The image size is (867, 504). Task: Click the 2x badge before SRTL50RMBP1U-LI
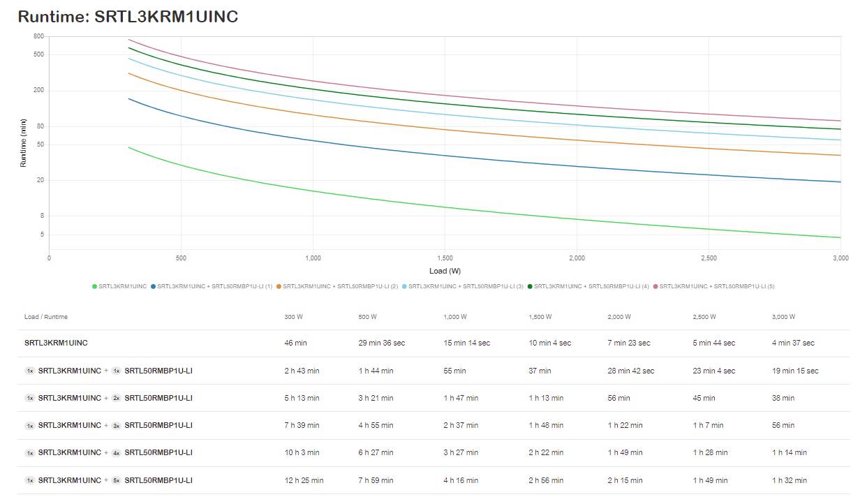(117, 398)
